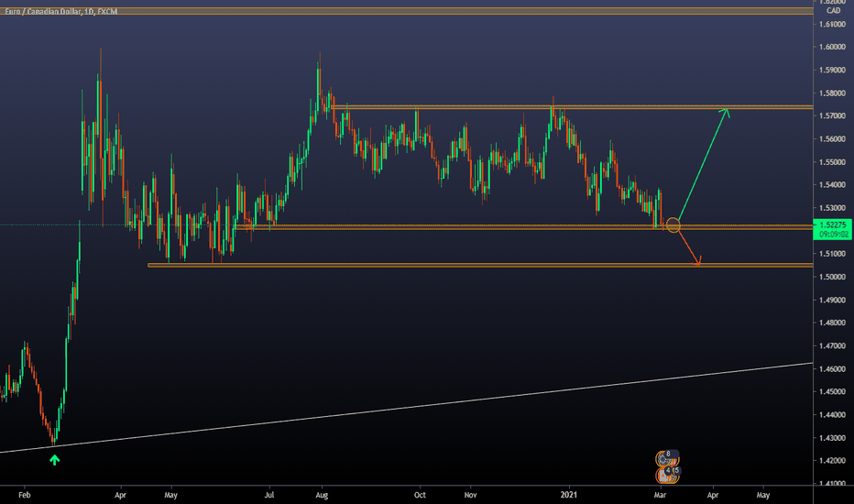
Task: Select the orange support line near 1.50500
Action: [x=480, y=266]
